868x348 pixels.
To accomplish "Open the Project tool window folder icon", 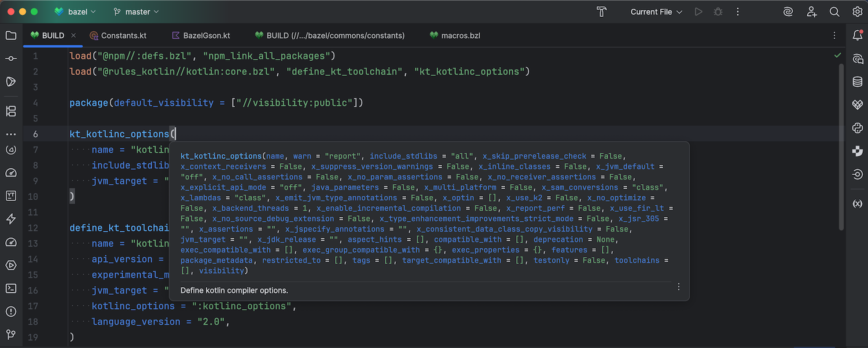I will click(11, 35).
